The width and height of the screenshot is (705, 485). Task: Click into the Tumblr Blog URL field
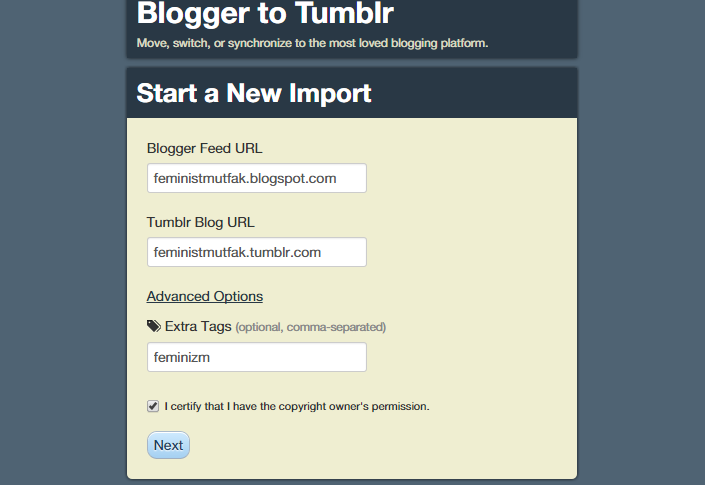point(256,252)
